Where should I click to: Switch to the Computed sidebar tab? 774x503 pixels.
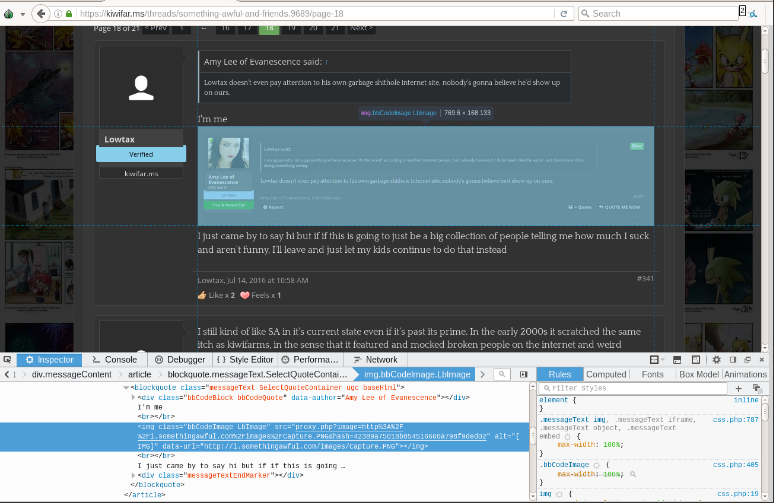click(x=606, y=374)
